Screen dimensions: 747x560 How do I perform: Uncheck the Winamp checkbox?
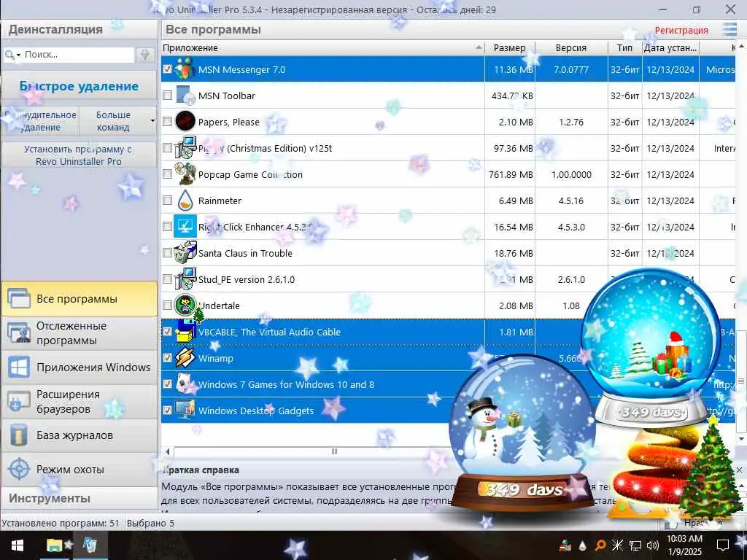click(167, 357)
